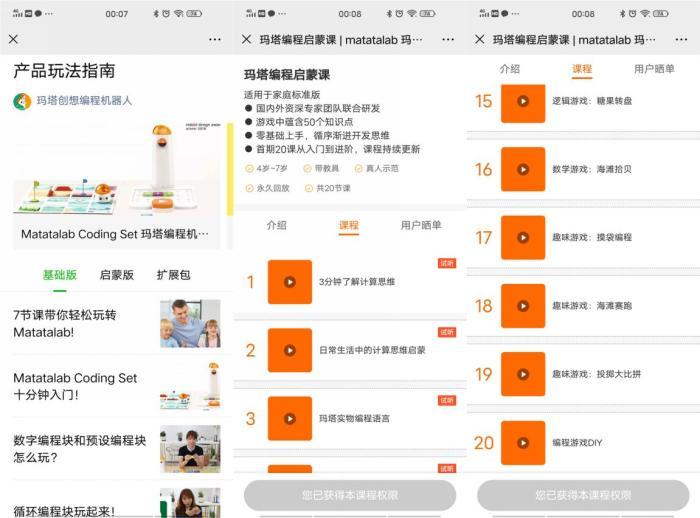Click lesson title 编程游戏DIY
Screen dimensions: 700x518
pyautogui.click(x=577, y=443)
